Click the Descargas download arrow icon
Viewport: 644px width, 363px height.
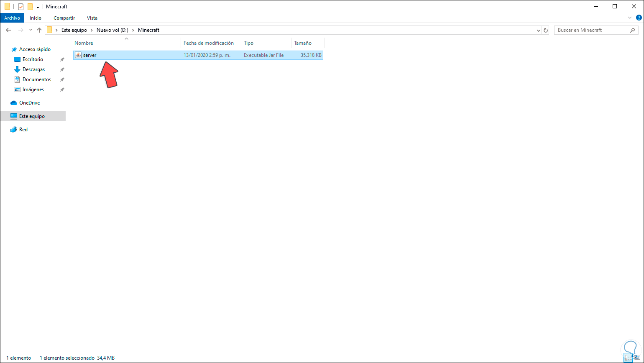[17, 69]
